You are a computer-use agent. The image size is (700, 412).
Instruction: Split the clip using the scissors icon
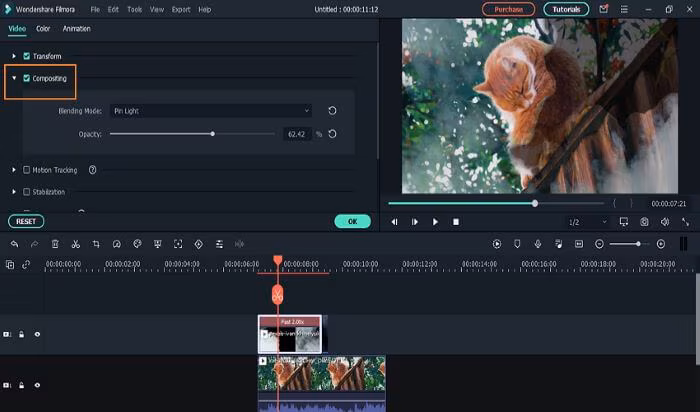tap(75, 244)
